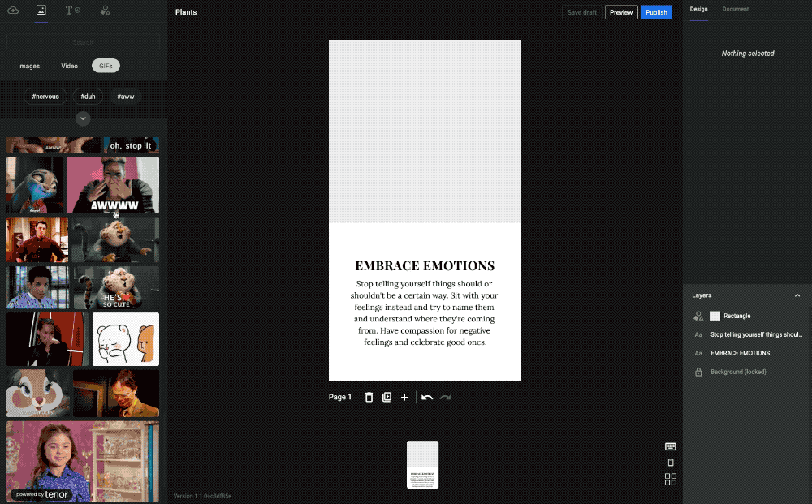
Task: Click the Publish button
Action: point(656,12)
